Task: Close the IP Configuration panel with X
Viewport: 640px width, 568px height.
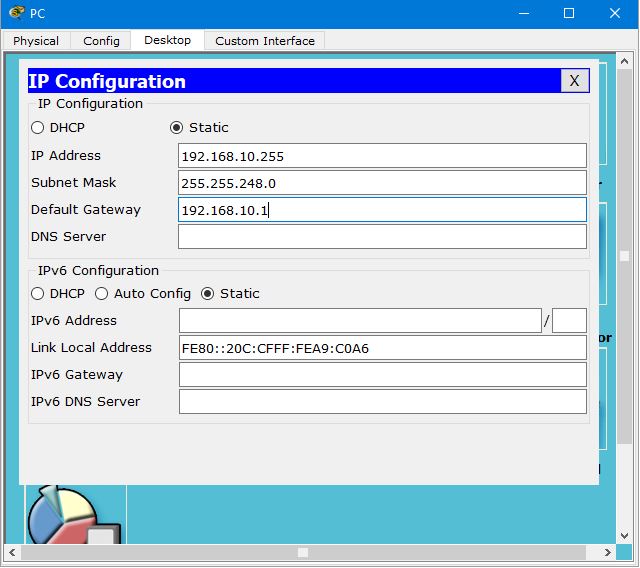Action: [x=574, y=81]
